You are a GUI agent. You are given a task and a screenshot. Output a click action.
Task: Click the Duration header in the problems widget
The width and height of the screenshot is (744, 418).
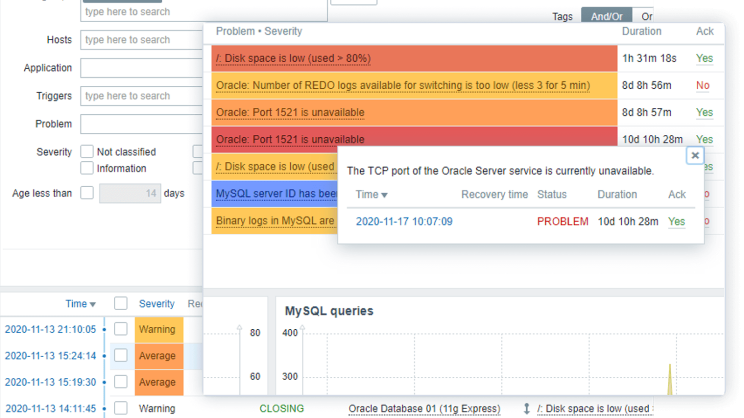point(642,31)
